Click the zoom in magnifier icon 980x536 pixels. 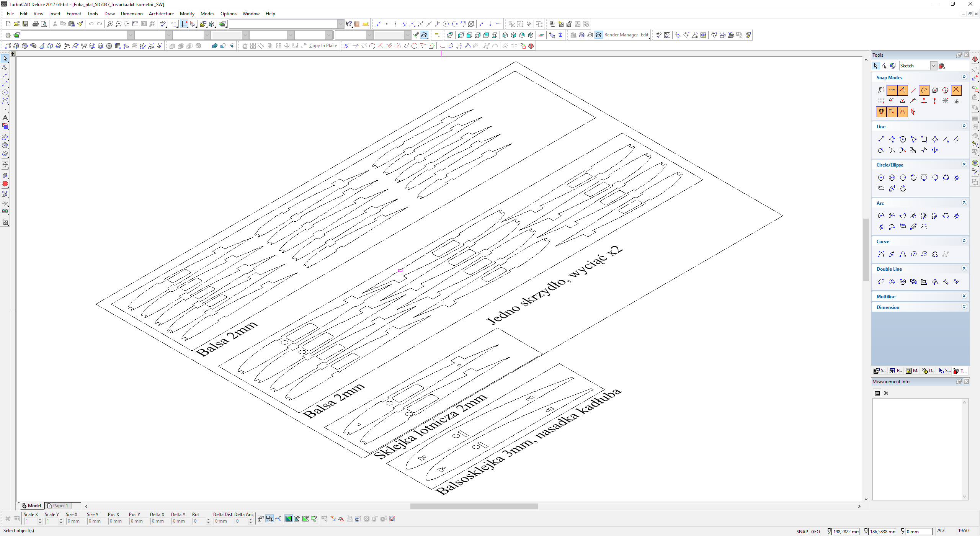tap(110, 24)
